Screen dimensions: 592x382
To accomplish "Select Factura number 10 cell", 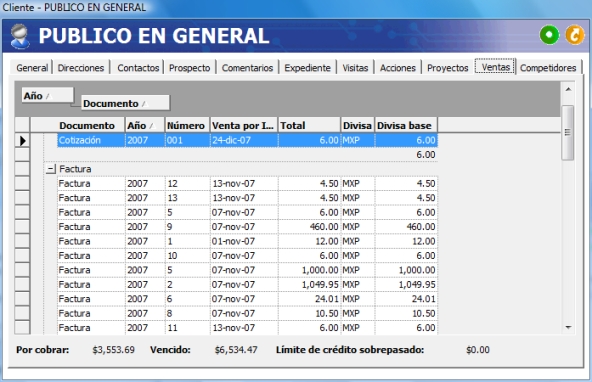I will pos(187,256).
